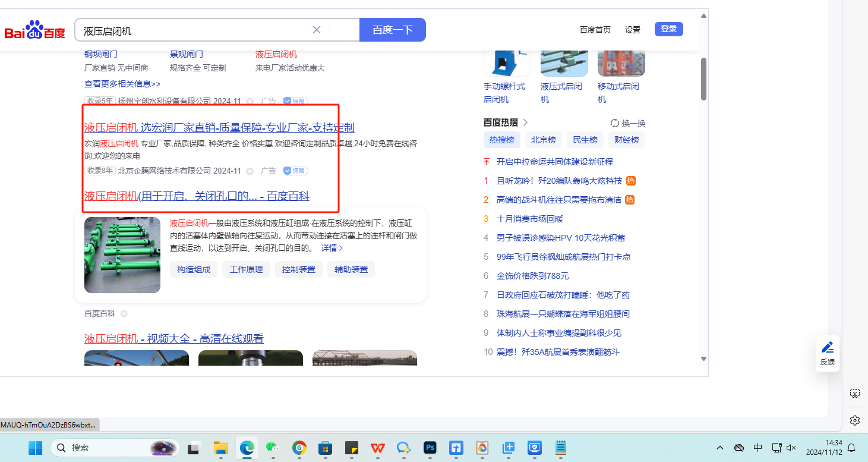Viewport: 868px width, 462px height.
Task: Open Photoshop from the taskbar
Action: coord(430,448)
